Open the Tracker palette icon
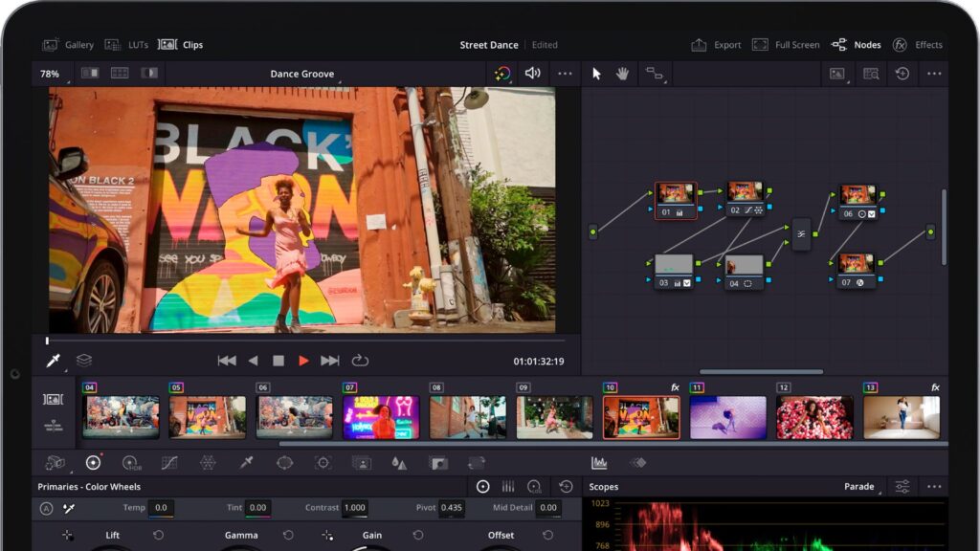This screenshot has width=980, height=551. click(323, 463)
